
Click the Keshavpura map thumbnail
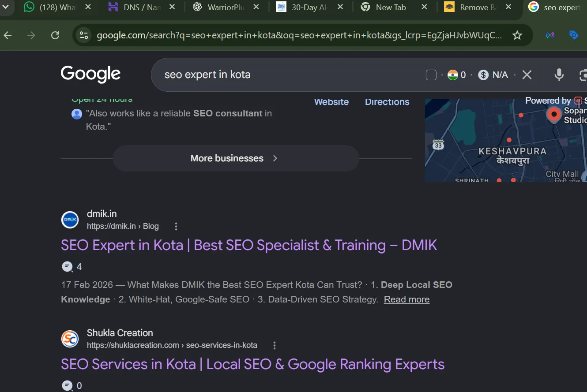pos(506,140)
